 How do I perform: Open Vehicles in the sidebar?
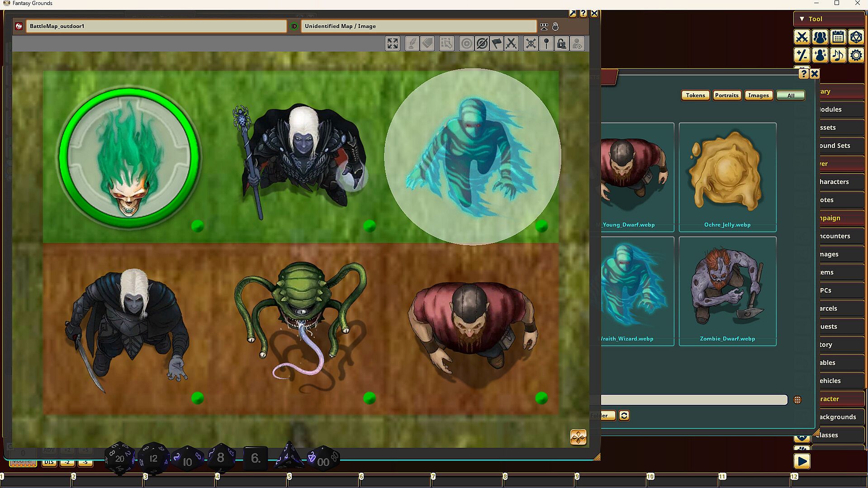pos(841,381)
